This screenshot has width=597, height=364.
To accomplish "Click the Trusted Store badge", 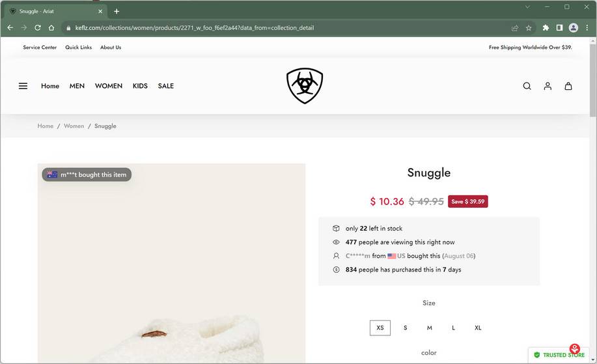I will (x=559, y=355).
